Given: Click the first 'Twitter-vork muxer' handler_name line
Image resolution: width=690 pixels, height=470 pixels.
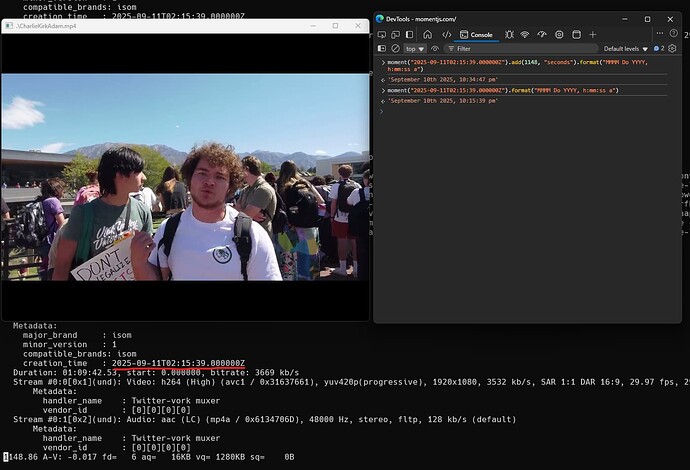Looking at the screenshot, I should pyautogui.click(x=131, y=401).
